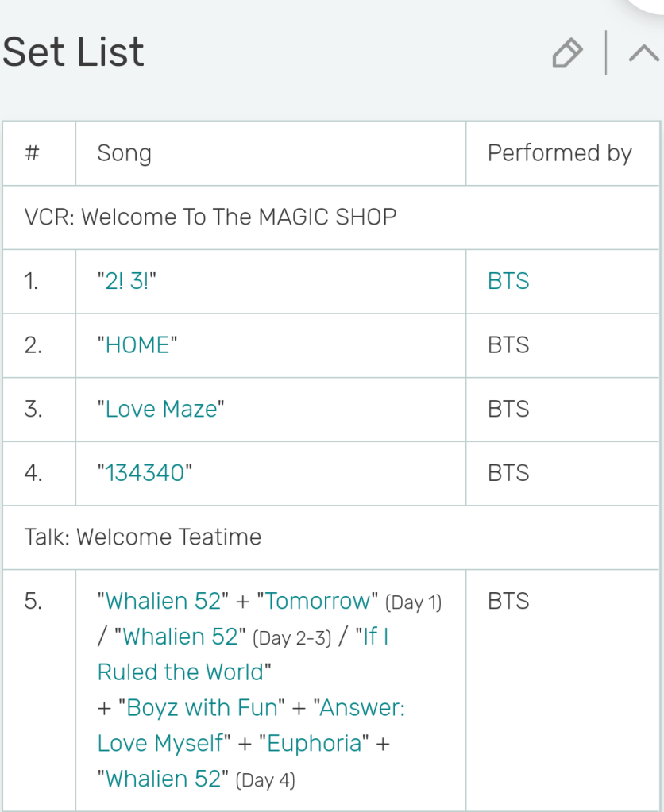Open the BTS performer link in row 1
Screen dimensions: 664x812
tap(508, 281)
